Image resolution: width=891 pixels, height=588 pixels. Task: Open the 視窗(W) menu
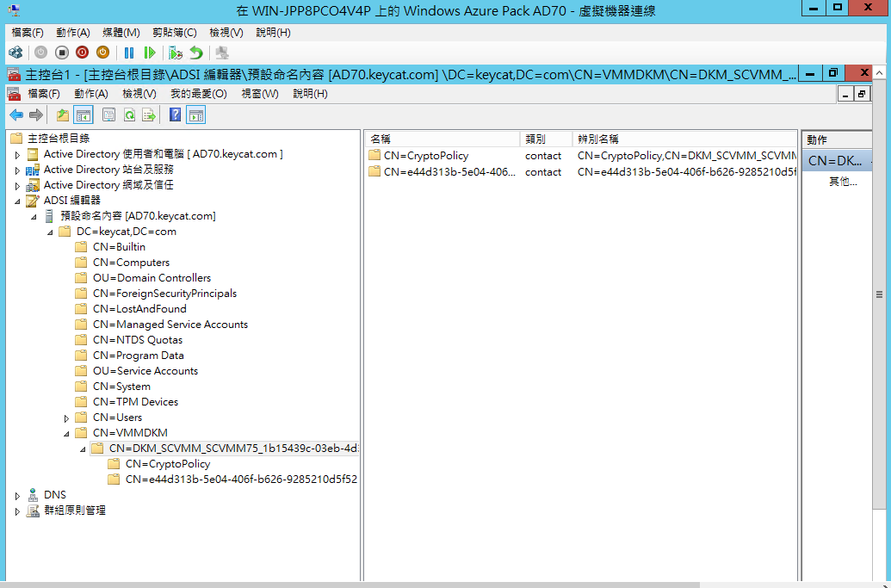(260, 94)
